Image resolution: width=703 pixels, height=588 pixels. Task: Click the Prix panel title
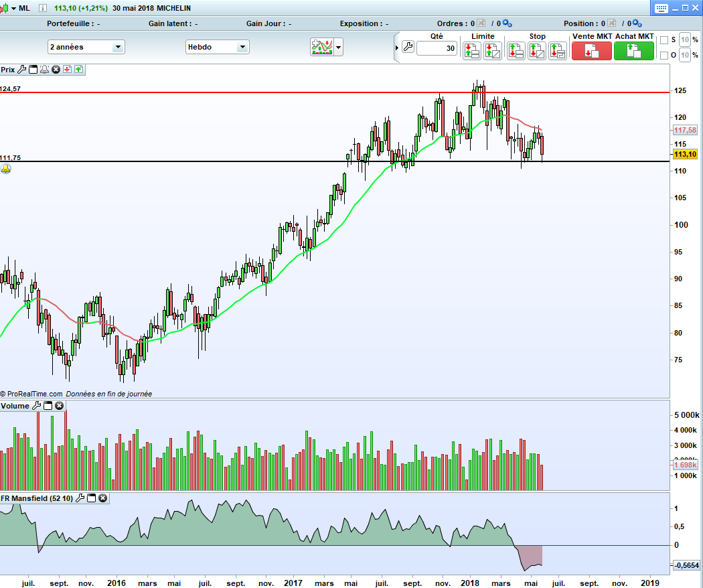click(7, 70)
